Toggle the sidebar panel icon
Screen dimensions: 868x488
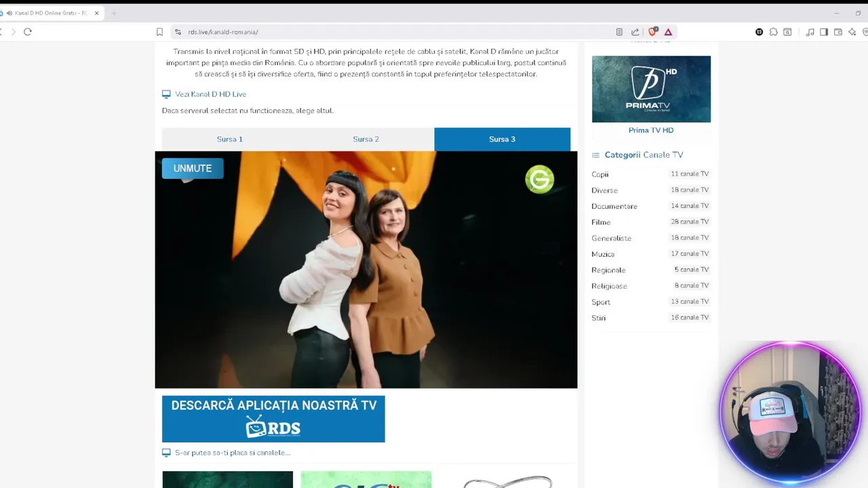click(x=824, y=32)
